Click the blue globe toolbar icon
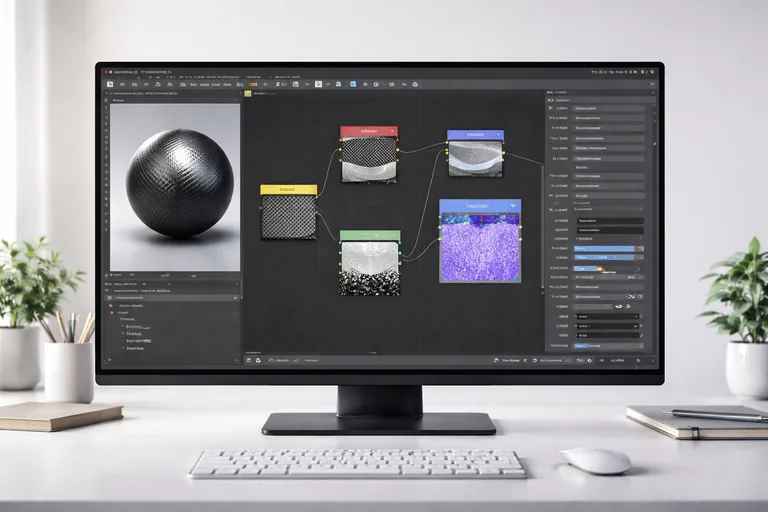 click(353, 84)
